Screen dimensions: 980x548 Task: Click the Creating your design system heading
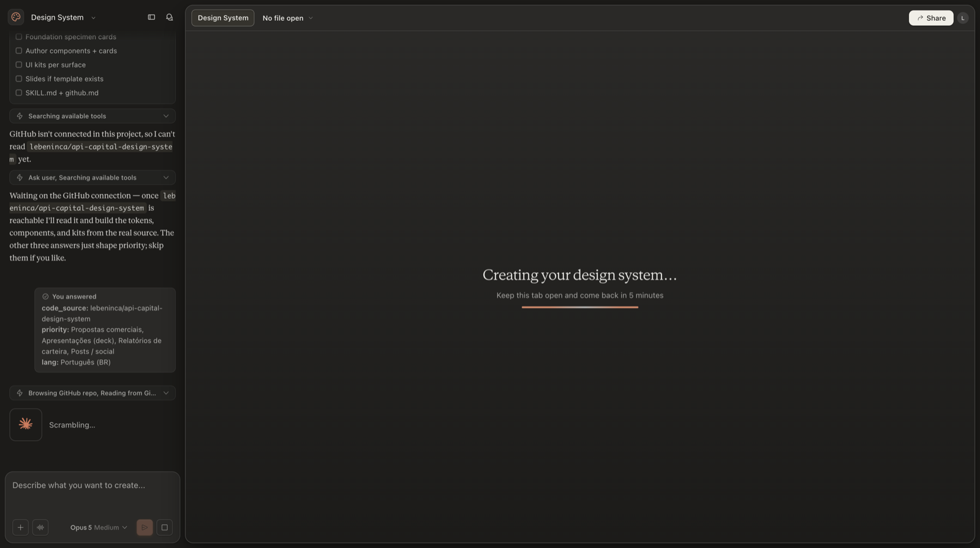tap(580, 275)
